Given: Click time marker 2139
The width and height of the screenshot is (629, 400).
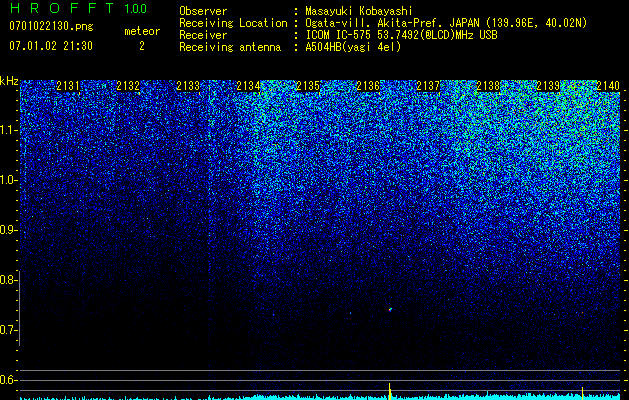Looking at the screenshot, I should (x=548, y=86).
